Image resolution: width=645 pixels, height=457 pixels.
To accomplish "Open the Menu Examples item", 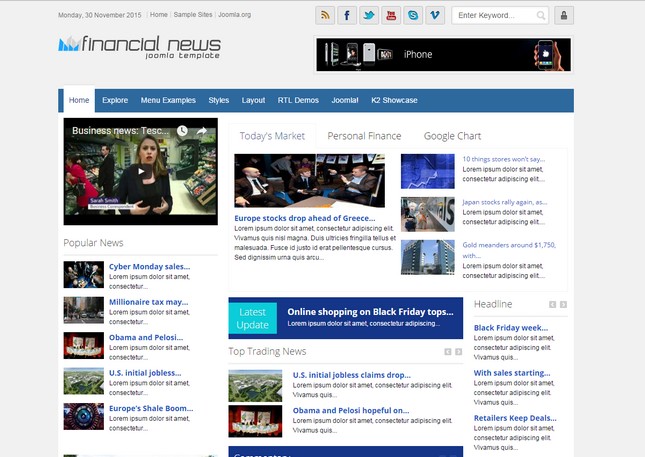I will (168, 100).
